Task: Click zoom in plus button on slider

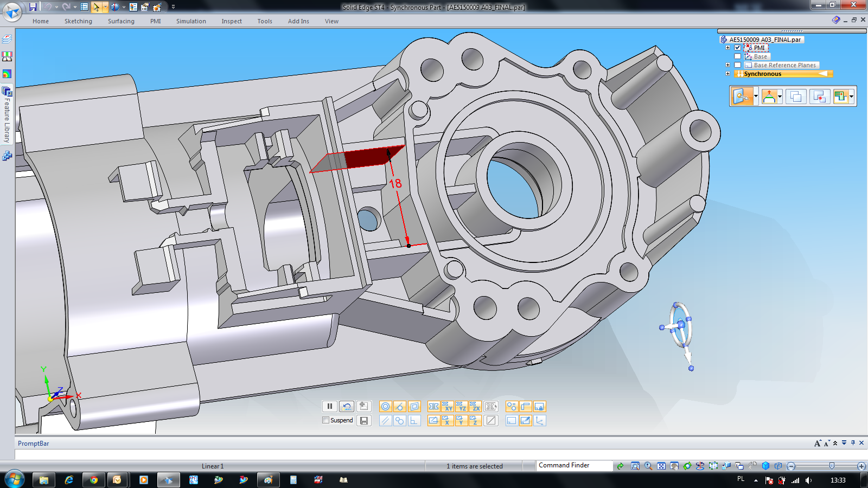Action: coord(861,466)
